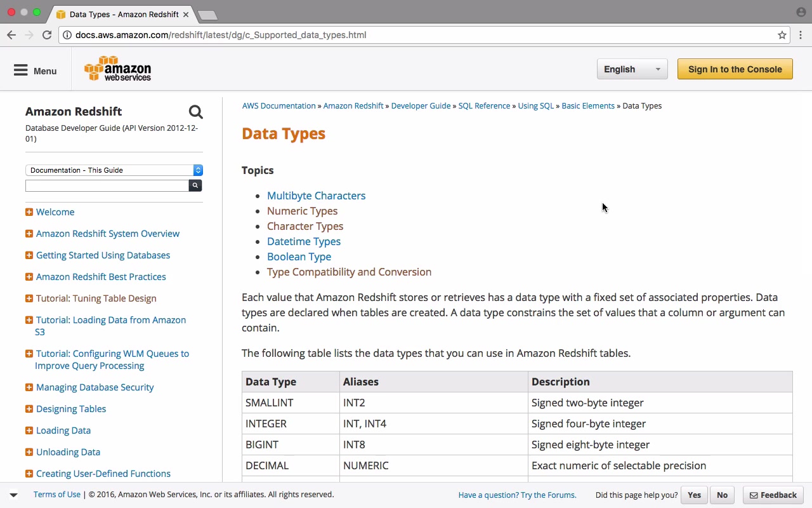View site information icon in the address bar
This screenshot has height=508, width=812.
(x=67, y=35)
